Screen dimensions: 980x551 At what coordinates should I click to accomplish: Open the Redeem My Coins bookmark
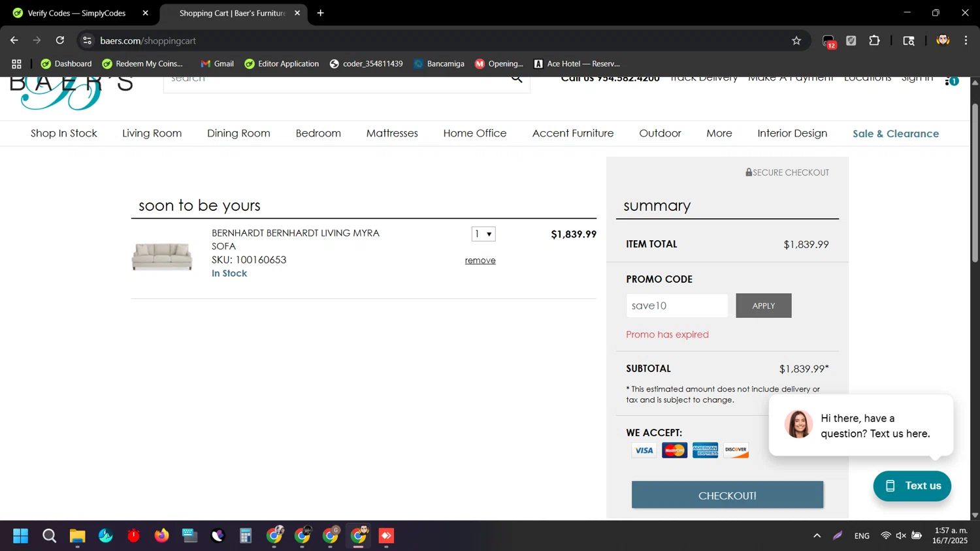click(142, 64)
